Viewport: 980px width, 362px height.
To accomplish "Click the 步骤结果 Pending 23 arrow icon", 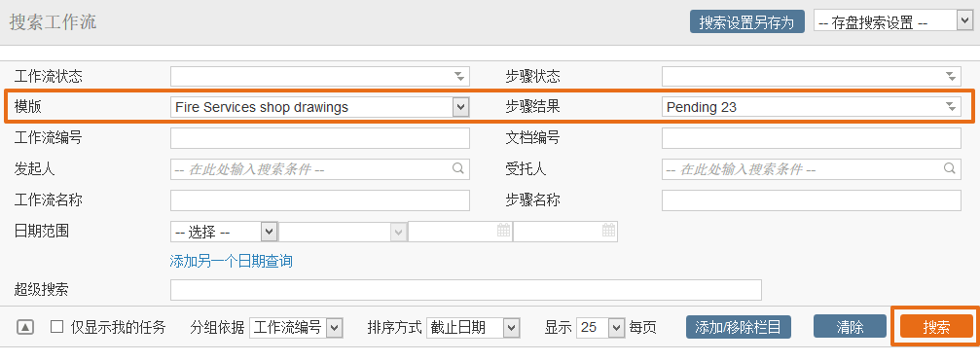I will point(951,106).
